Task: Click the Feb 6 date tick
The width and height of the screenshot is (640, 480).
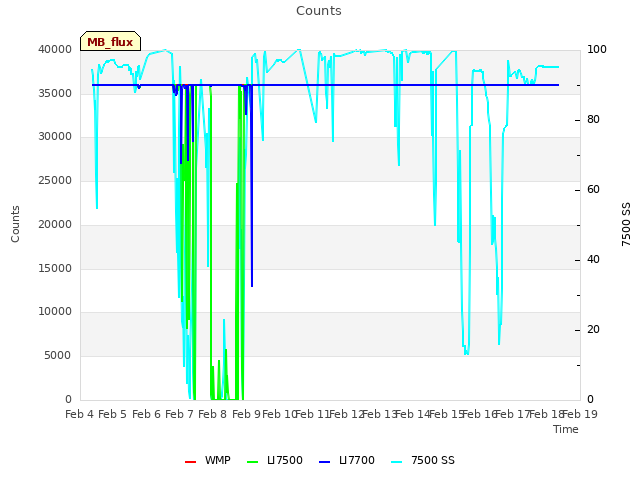Action: click(x=146, y=414)
